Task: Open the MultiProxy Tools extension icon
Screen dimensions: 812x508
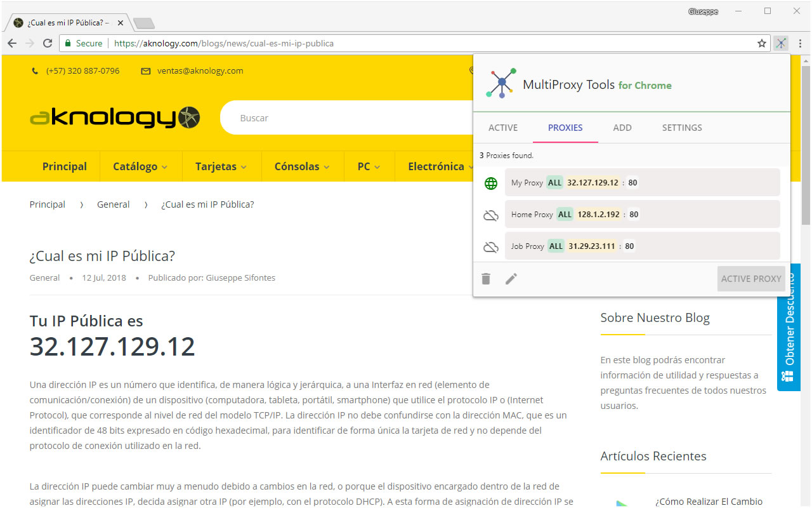Action: pos(781,43)
